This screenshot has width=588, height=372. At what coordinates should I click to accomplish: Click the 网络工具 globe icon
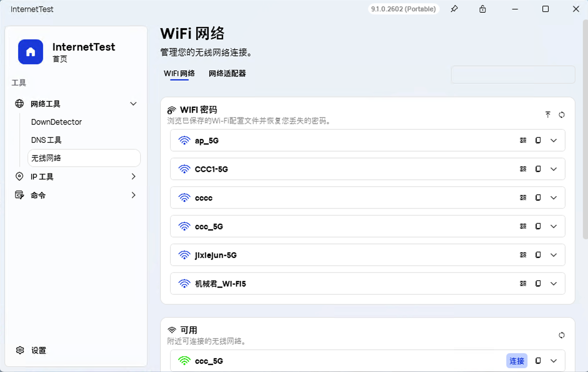pyautogui.click(x=19, y=104)
